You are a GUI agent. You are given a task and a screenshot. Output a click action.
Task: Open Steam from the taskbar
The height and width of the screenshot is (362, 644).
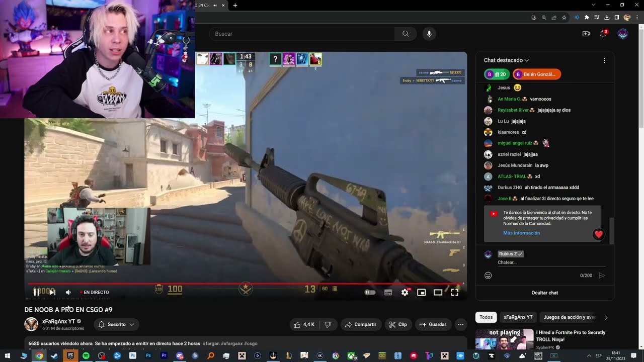(54, 355)
